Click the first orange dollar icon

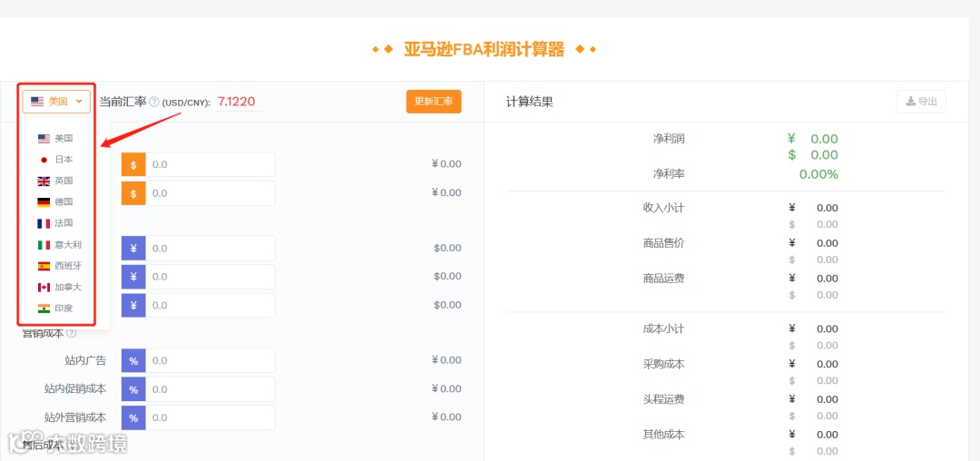(x=133, y=165)
